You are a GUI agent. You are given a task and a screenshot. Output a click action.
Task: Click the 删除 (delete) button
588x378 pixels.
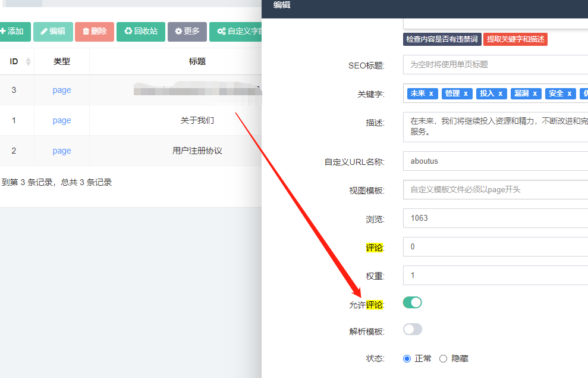pyautogui.click(x=95, y=32)
